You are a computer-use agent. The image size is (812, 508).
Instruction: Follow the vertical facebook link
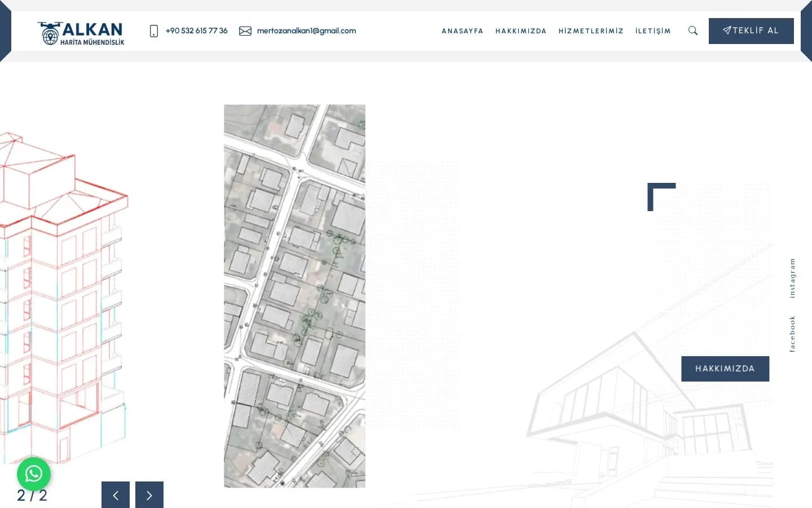[x=792, y=334]
